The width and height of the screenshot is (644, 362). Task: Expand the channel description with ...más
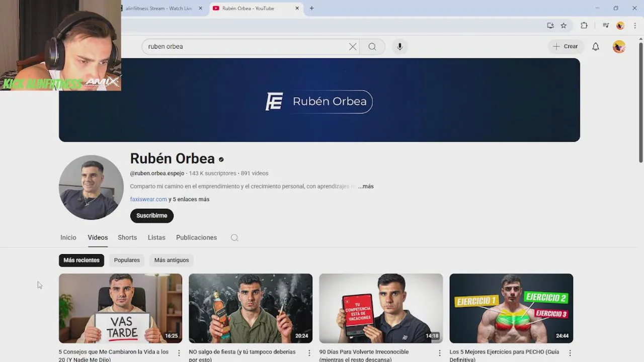(366, 186)
